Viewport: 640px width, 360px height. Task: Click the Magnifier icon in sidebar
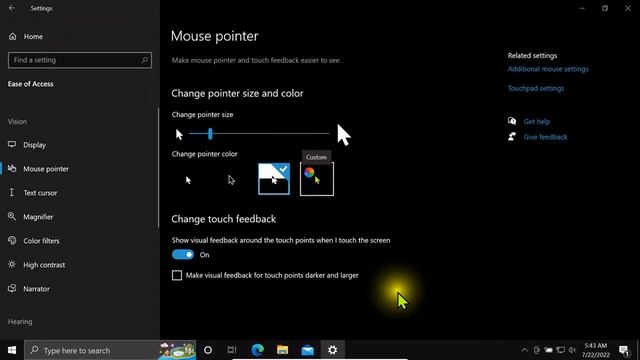coord(12,216)
